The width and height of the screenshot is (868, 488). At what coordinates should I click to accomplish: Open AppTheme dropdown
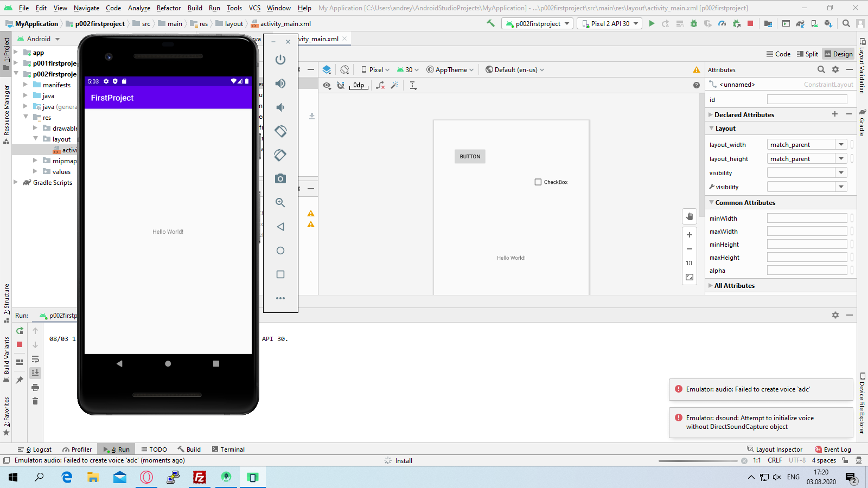(450, 69)
